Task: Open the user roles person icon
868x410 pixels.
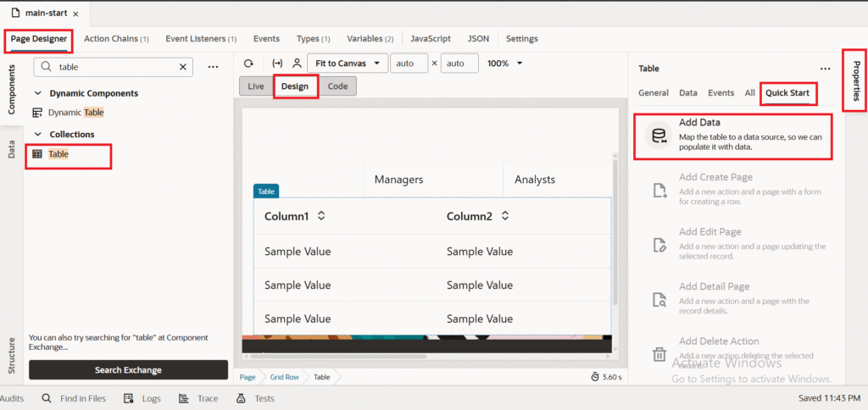Action: coord(297,63)
